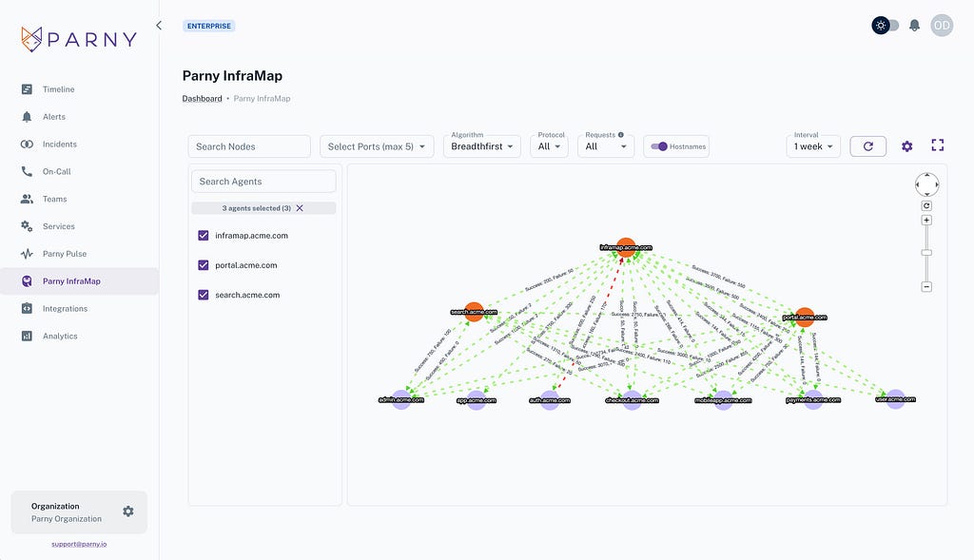Open Integrations in the sidebar

pyautogui.click(x=66, y=309)
